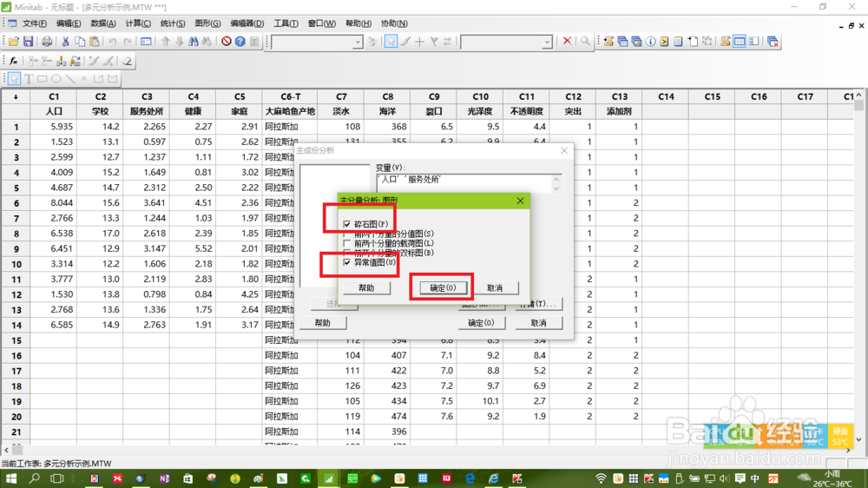Viewport: 868px width, 488px height.
Task: Click the C1 column header
Action: (54, 96)
